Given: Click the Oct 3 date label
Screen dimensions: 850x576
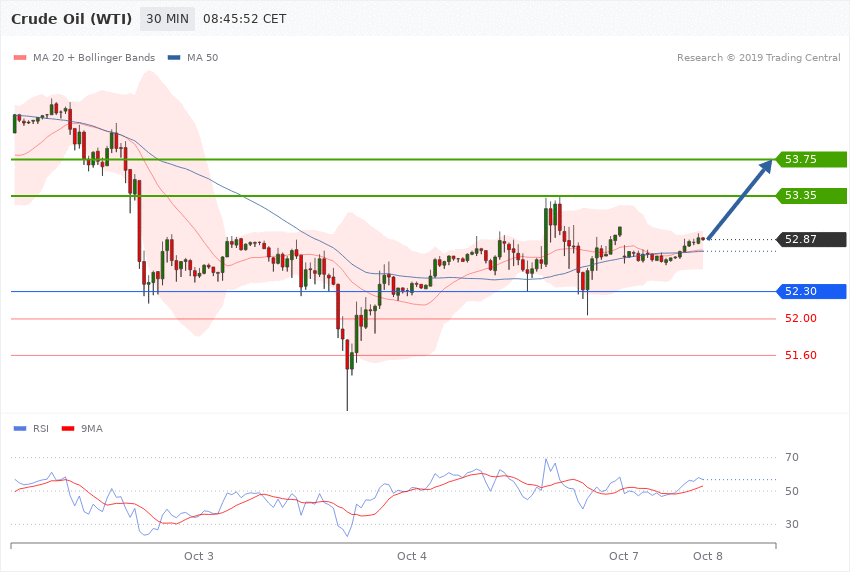Looking at the screenshot, I should [x=198, y=556].
